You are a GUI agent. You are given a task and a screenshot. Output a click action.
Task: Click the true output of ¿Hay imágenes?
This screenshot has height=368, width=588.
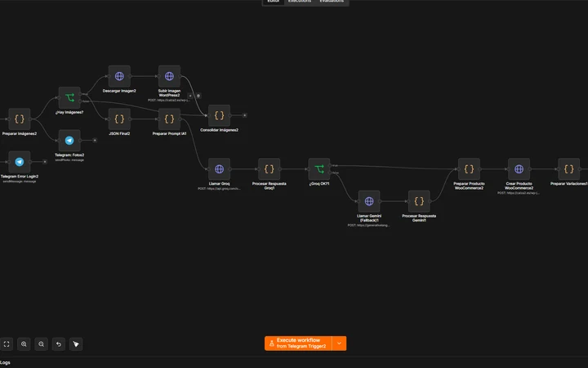coord(81,94)
